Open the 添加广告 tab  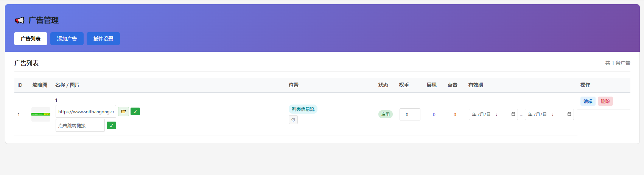click(67, 39)
